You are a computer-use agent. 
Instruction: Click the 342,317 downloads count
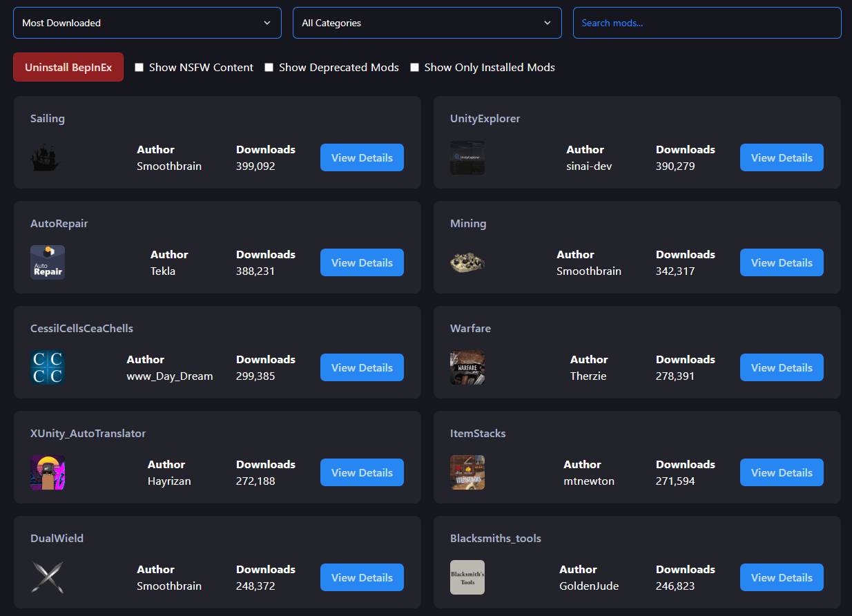coord(675,271)
